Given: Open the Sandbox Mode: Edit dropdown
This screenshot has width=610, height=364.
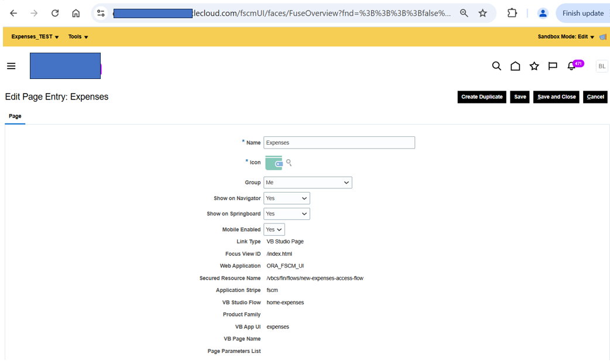Looking at the screenshot, I should (x=566, y=36).
